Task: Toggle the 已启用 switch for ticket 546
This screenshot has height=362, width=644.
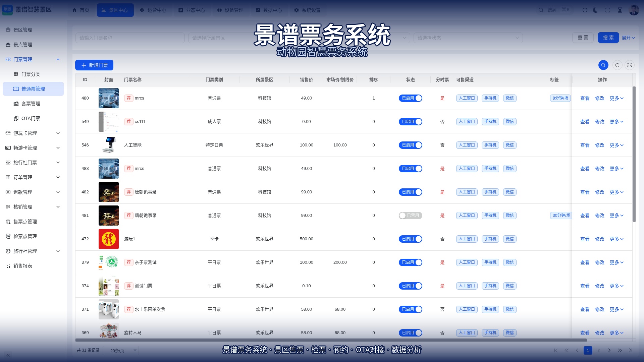Action: pos(411,145)
